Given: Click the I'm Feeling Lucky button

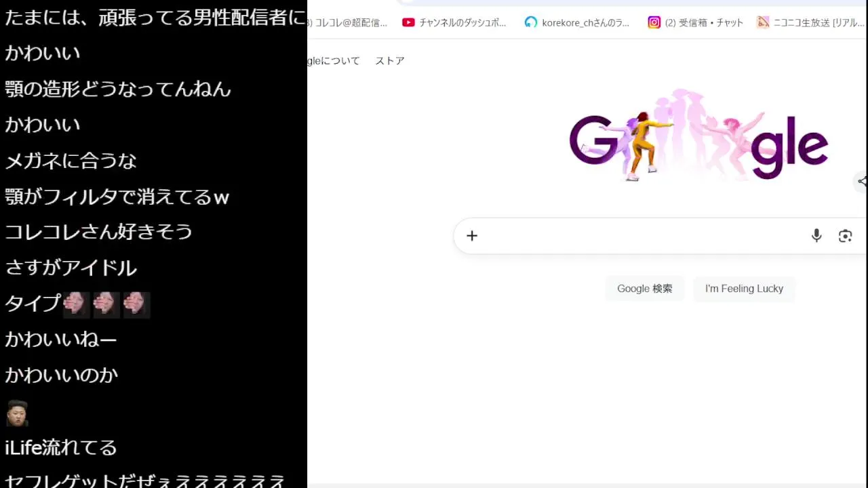Looking at the screenshot, I should pyautogui.click(x=744, y=289).
